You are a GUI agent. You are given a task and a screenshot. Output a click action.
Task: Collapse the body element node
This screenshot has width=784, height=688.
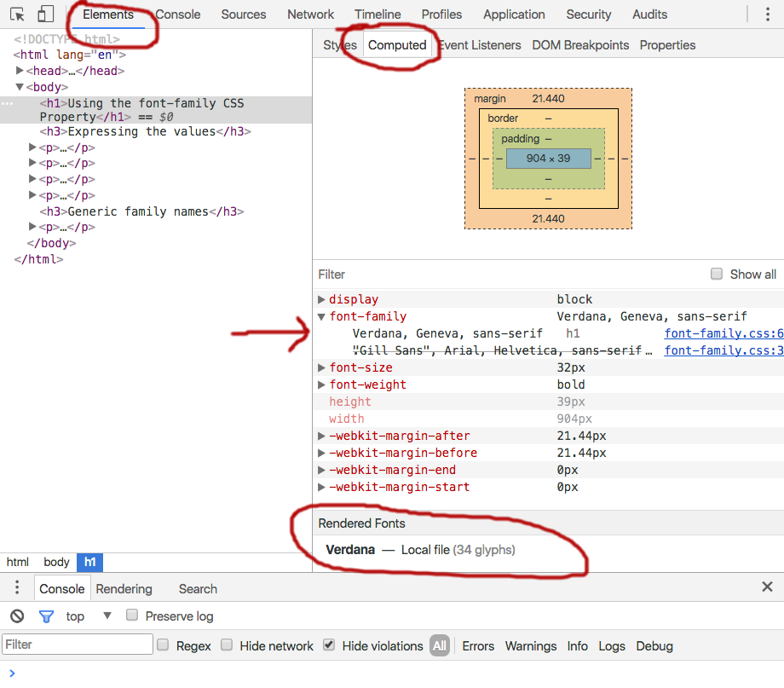pos(20,87)
